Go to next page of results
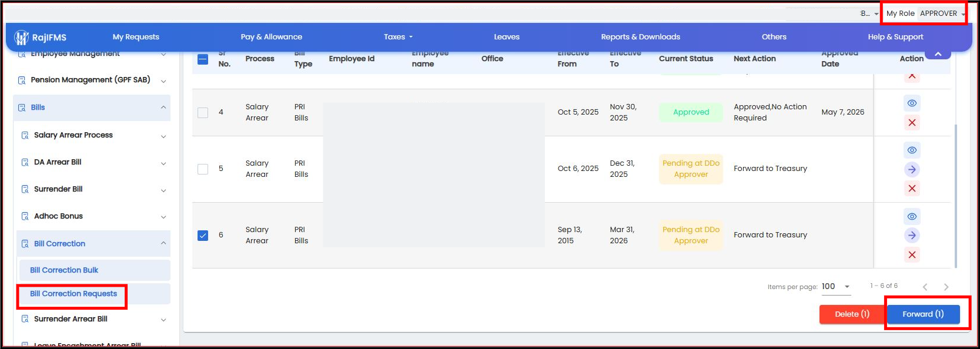The width and height of the screenshot is (980, 349). [x=946, y=287]
